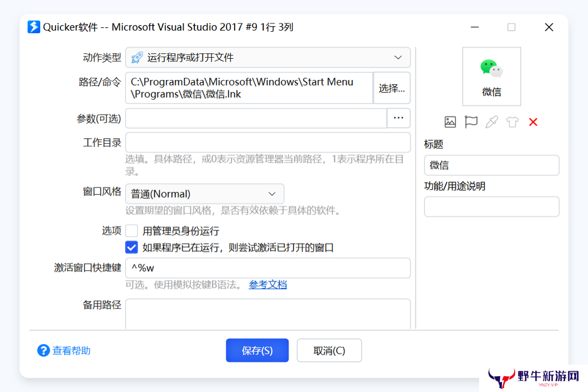Choose an image icon for the action
Image resolution: width=588 pixels, height=392 pixels.
450,122
